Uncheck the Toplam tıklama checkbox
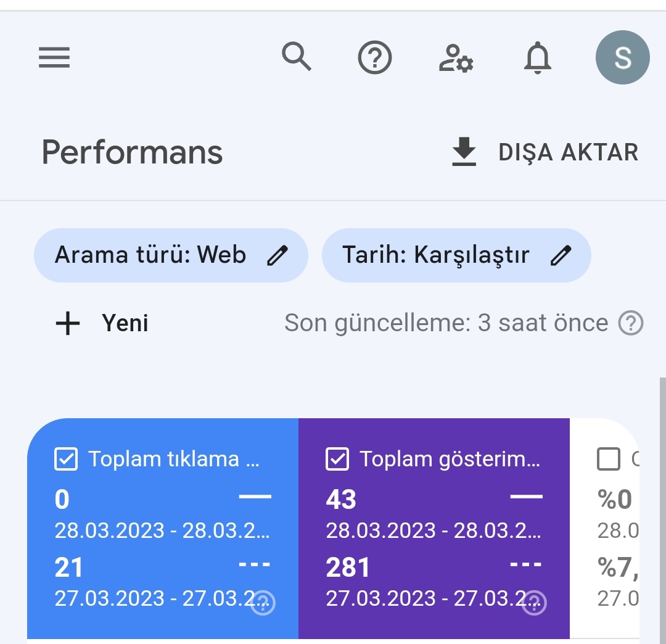 click(67, 459)
